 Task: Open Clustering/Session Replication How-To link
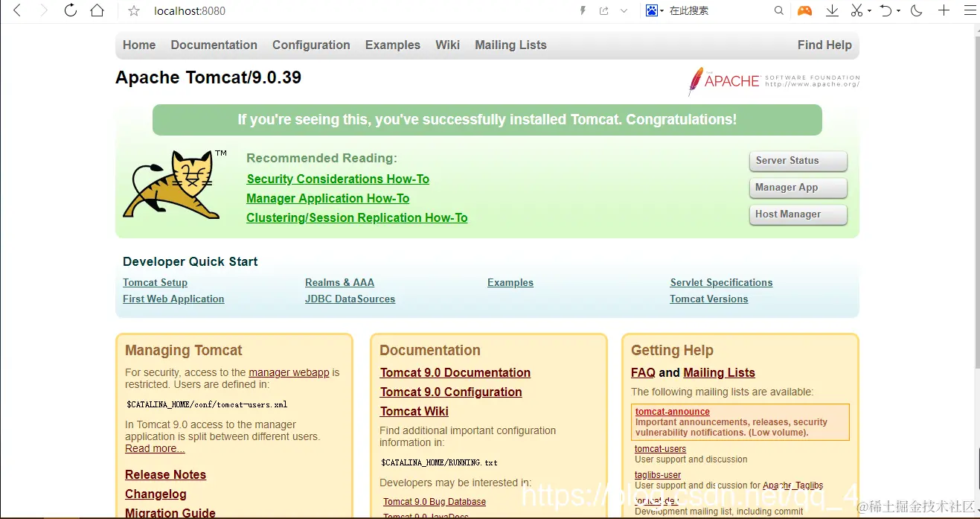pos(357,217)
